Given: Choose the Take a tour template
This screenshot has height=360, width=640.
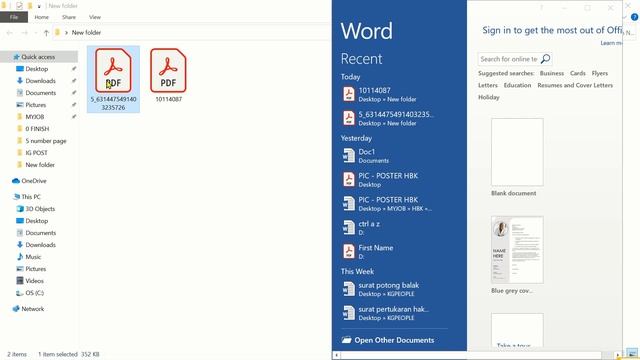Looking at the screenshot, I should 517,331.
